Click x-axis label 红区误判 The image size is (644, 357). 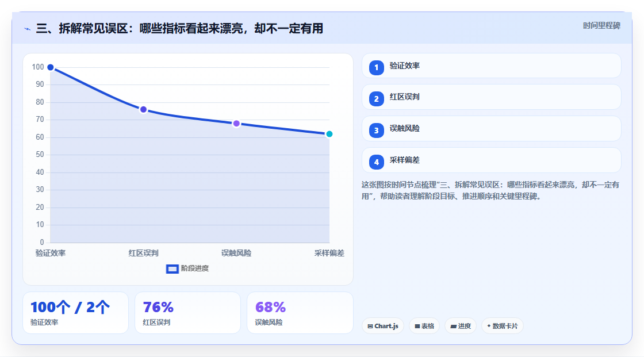143,253
